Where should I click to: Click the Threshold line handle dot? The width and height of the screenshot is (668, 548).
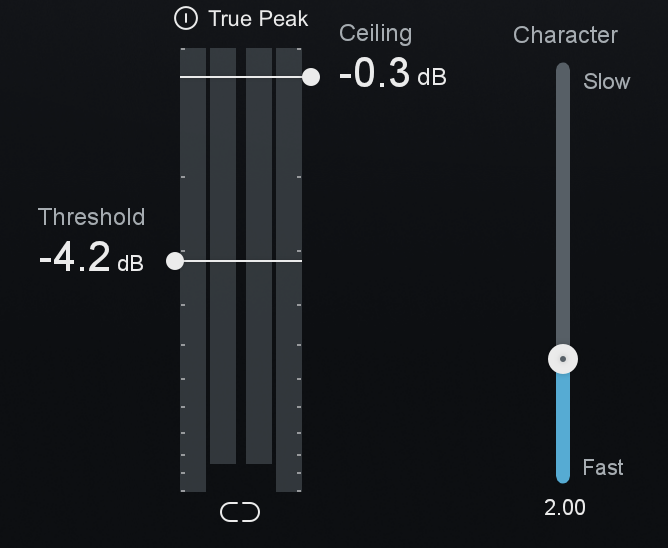coord(175,261)
